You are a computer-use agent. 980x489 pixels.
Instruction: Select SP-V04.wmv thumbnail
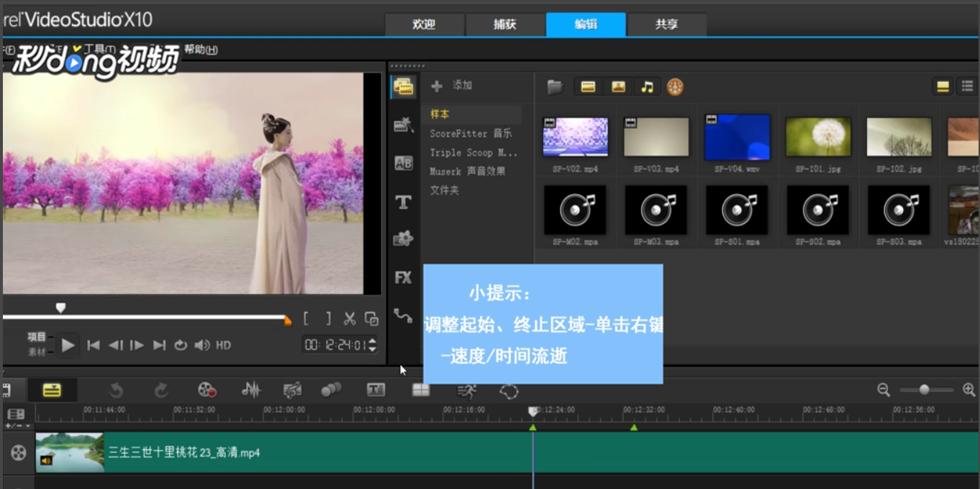(x=738, y=137)
